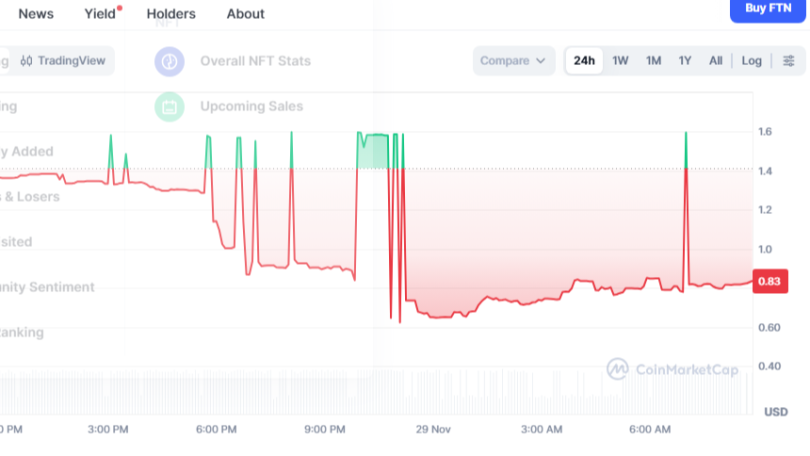Click the TradingView candlestick icon
Screen dimensions: 810x456
(26, 61)
